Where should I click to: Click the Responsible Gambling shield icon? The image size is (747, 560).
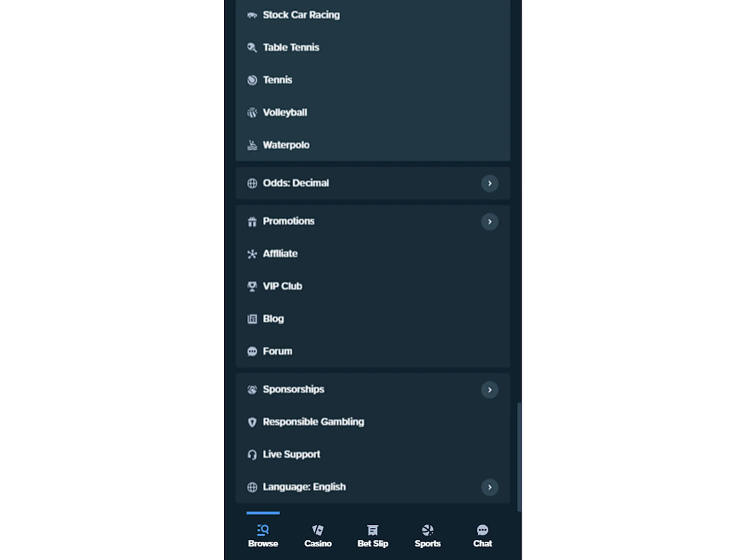[252, 422]
